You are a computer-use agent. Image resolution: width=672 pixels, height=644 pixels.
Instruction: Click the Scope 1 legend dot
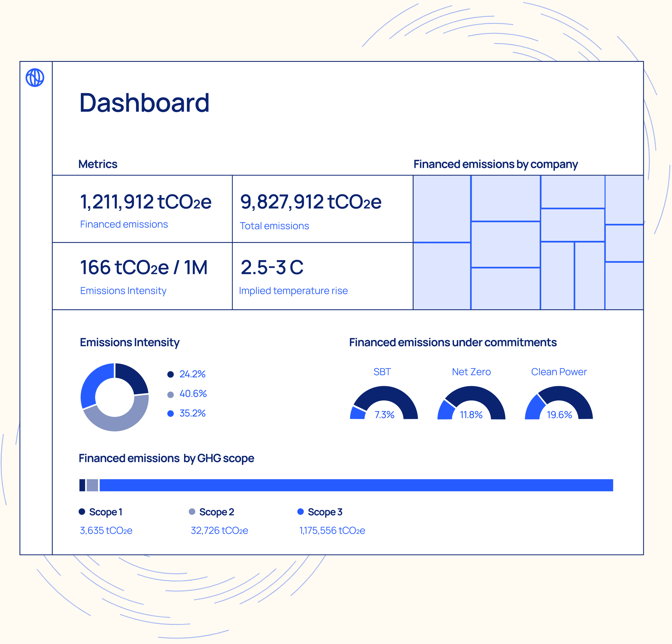pos(82,512)
